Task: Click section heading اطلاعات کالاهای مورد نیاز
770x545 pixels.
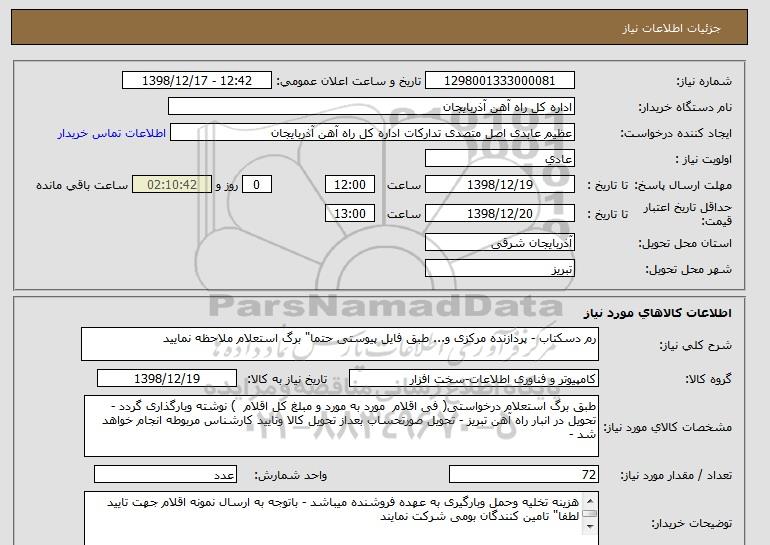Action: [658, 313]
